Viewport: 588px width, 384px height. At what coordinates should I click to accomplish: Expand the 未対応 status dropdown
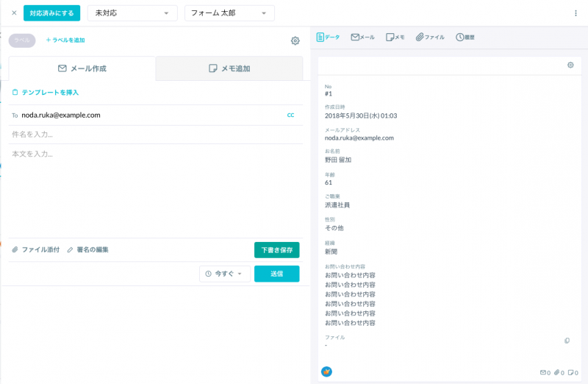132,13
